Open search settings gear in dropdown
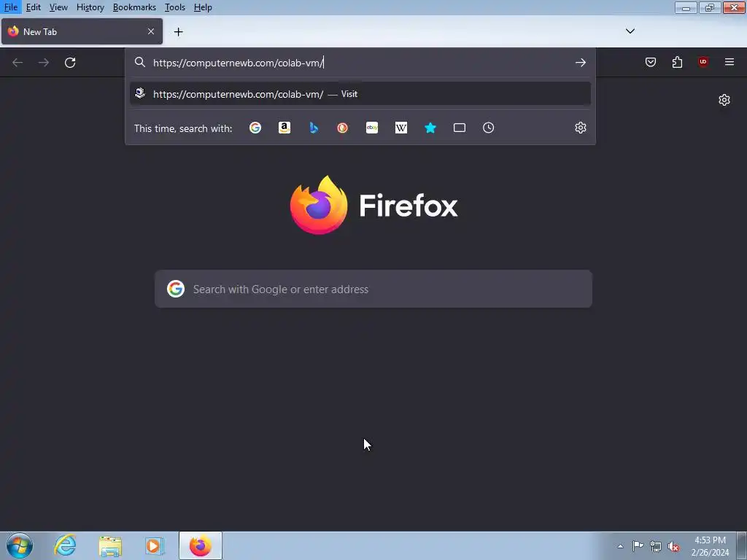 (580, 128)
